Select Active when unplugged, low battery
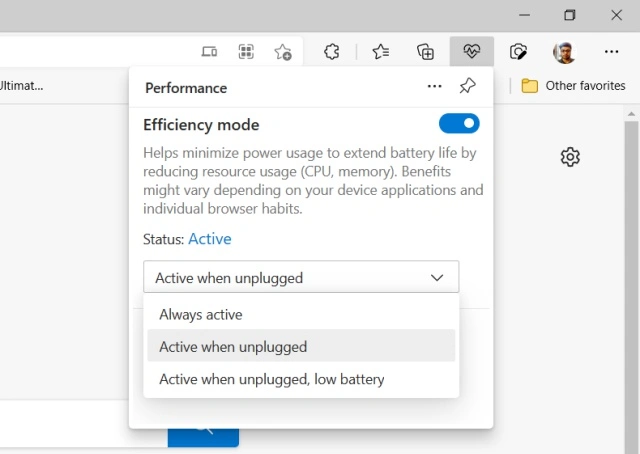This screenshot has width=640, height=454. coord(301,379)
